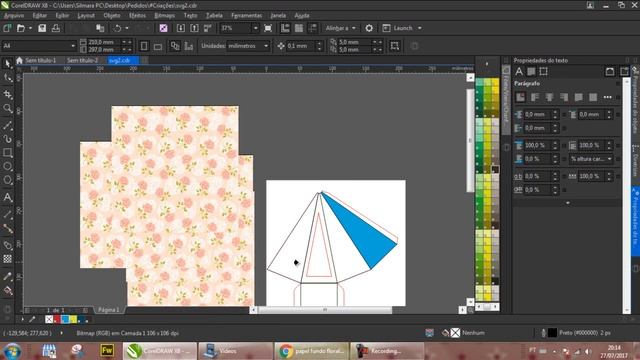Toggle show guidelines button

(313, 28)
